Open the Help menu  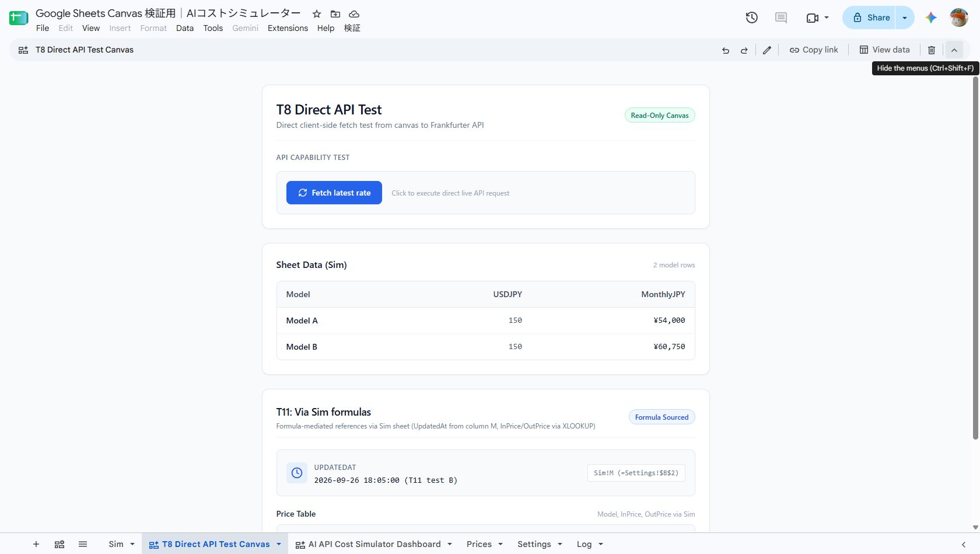[x=325, y=28]
